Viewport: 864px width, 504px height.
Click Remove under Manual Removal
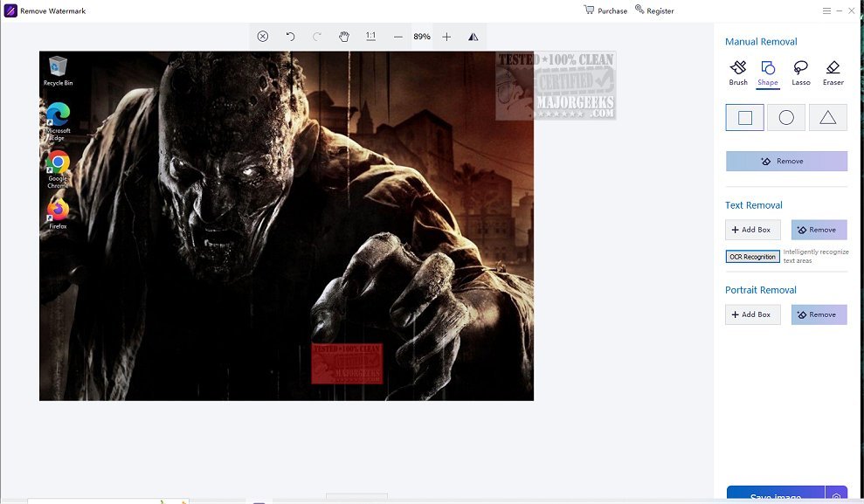786,162
